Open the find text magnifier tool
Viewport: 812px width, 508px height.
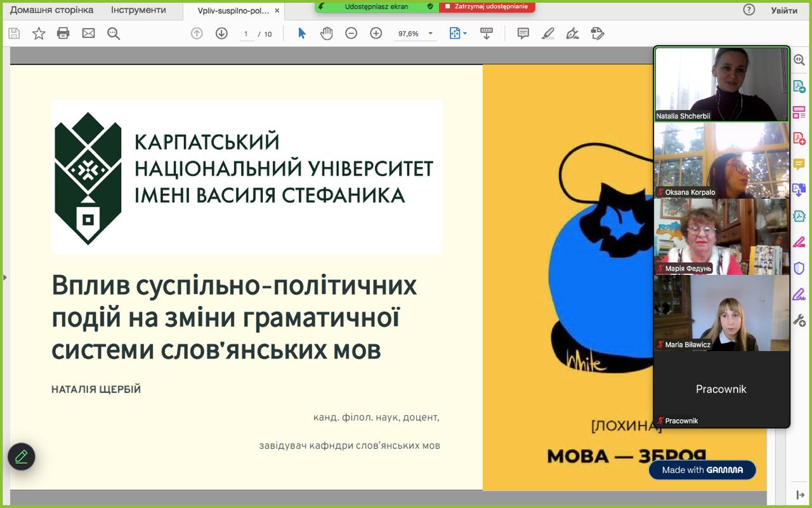(114, 34)
